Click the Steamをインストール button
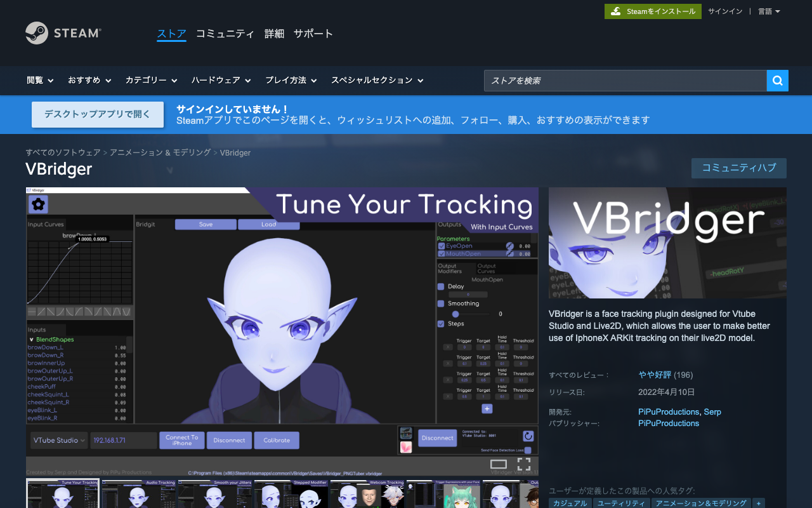812x508 pixels. coord(653,11)
